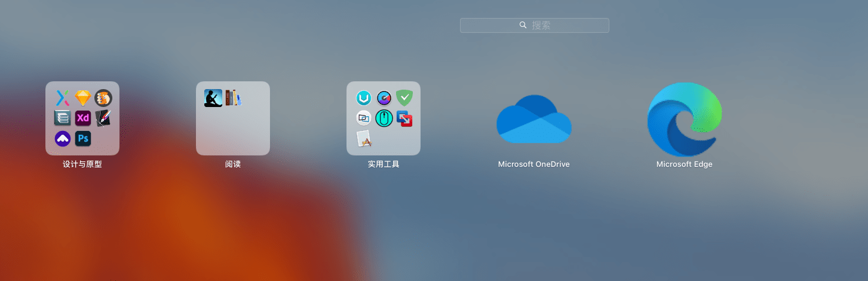Launch Microsoft Edge app
Viewport: 868px width, 281px height.
pyautogui.click(x=685, y=119)
